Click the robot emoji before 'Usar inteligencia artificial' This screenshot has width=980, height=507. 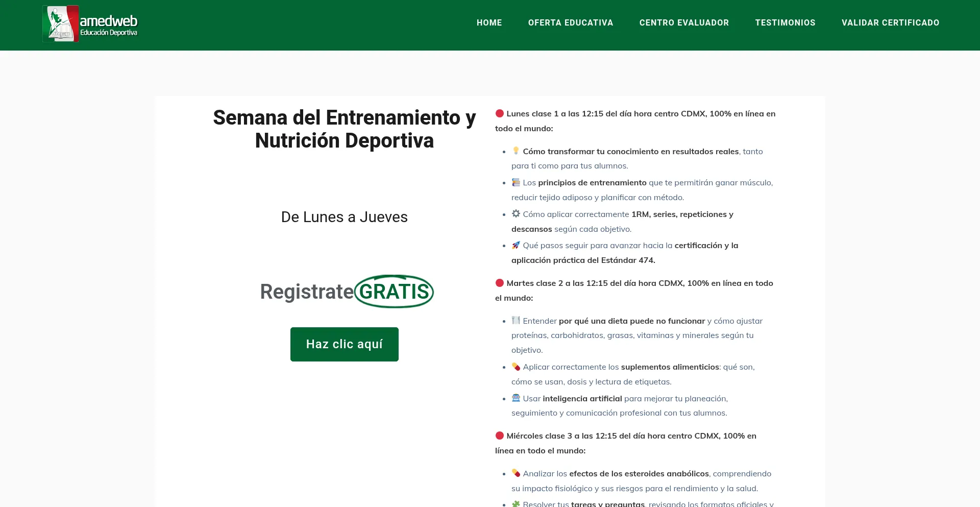[516, 398]
